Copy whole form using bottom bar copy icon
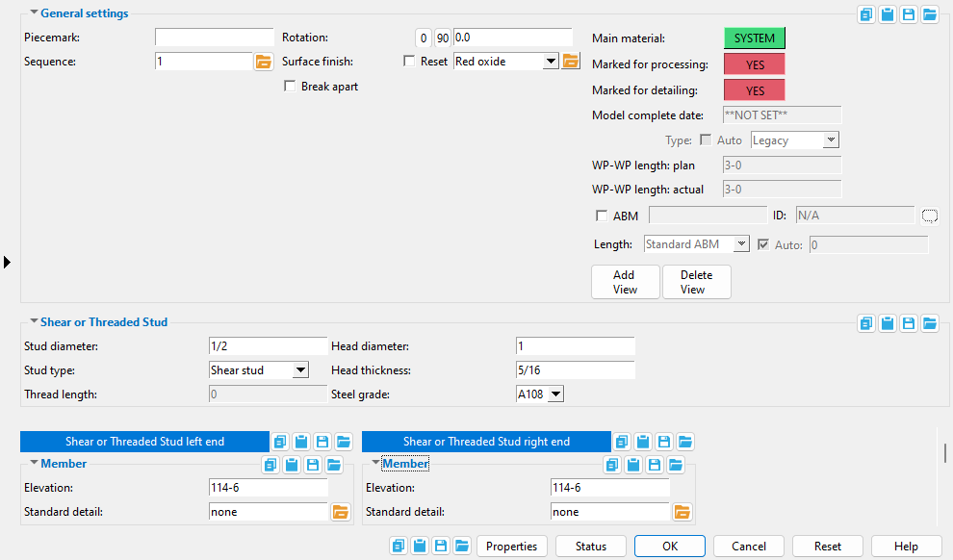 pyautogui.click(x=399, y=546)
